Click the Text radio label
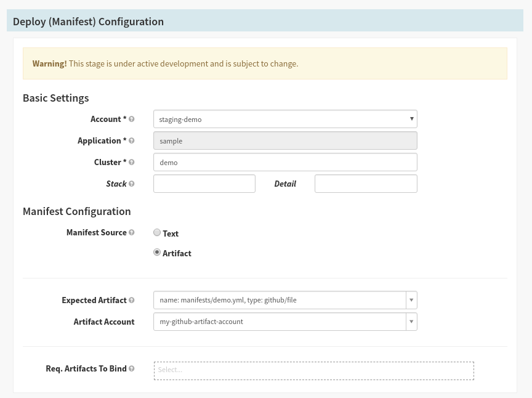Image resolution: width=532 pixels, height=398 pixels. 171,234
